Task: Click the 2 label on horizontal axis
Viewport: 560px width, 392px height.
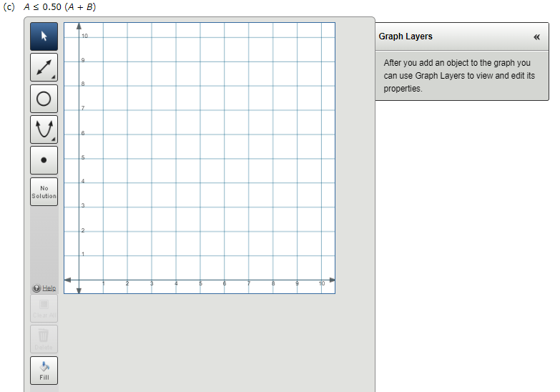Action: [127, 283]
